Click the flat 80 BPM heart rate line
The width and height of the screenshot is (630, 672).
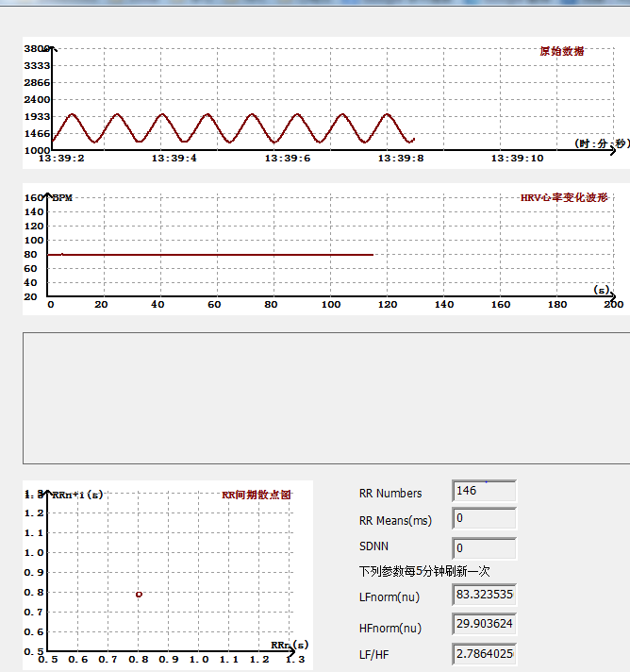coord(210,255)
